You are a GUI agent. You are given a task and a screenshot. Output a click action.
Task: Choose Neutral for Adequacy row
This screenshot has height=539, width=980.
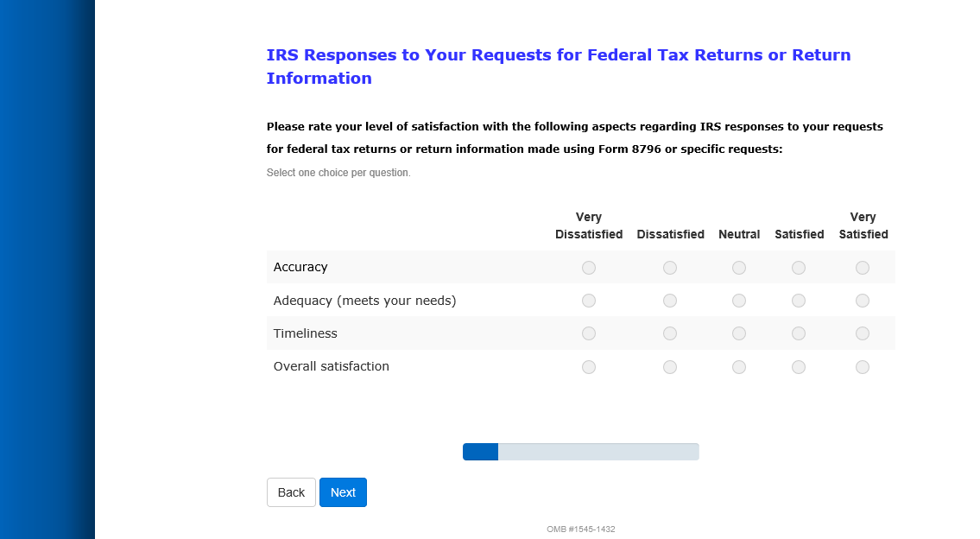(x=739, y=301)
